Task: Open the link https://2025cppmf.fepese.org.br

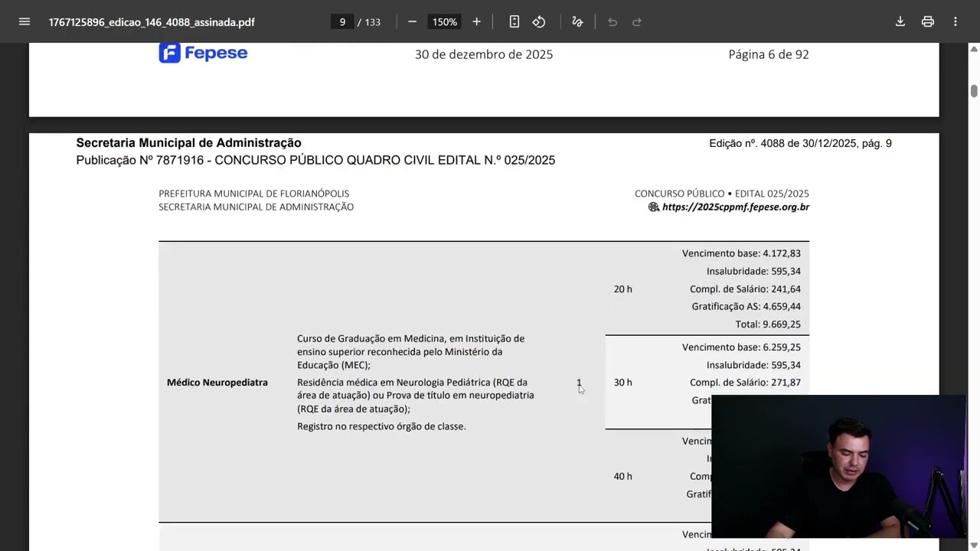Action: point(735,207)
